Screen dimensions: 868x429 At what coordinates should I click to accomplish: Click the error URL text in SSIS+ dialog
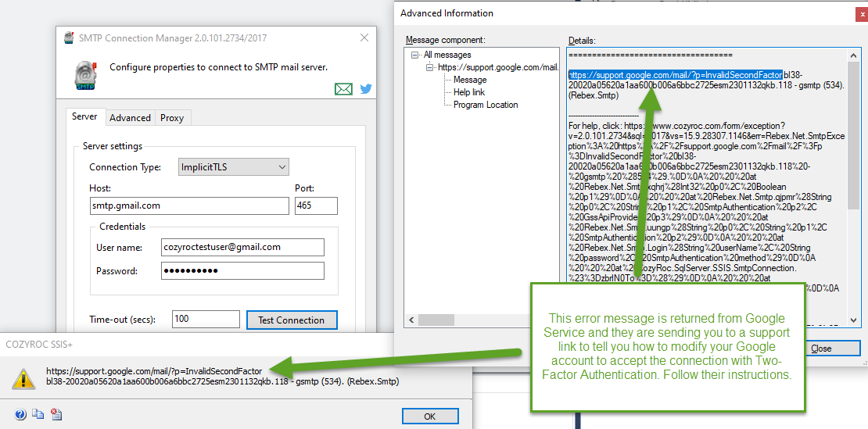click(154, 371)
